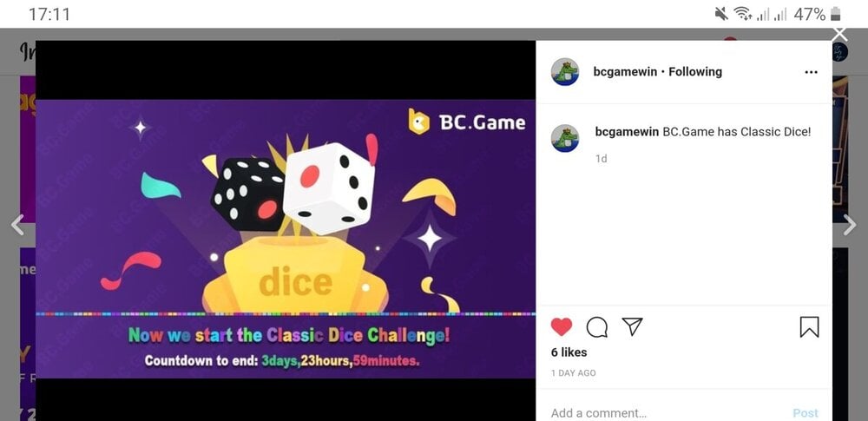Tap the muted sound status icon

tap(721, 14)
